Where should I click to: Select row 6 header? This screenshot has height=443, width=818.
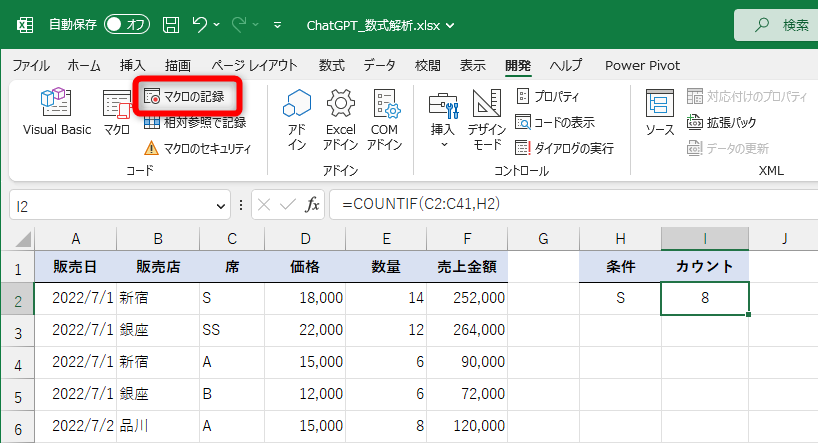(x=18, y=429)
